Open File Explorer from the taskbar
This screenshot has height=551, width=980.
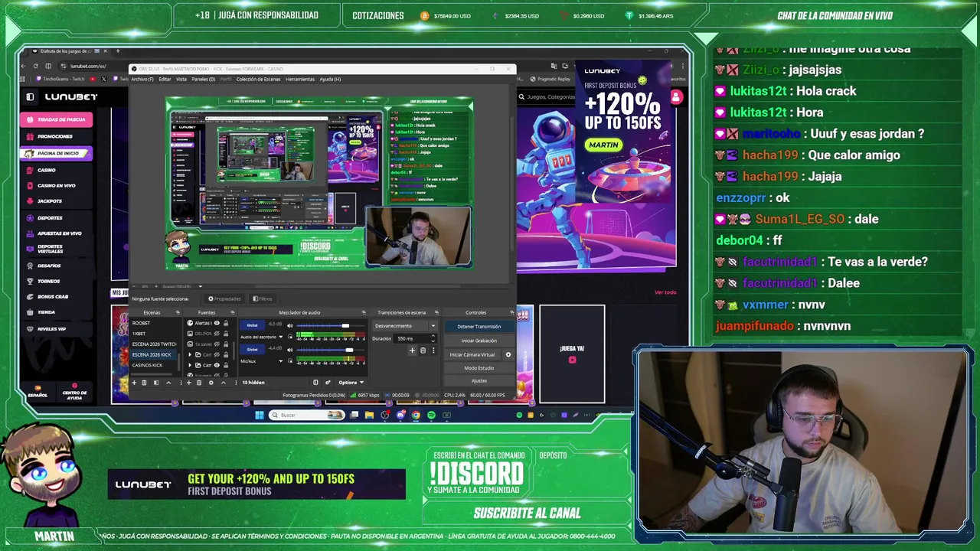coord(369,415)
